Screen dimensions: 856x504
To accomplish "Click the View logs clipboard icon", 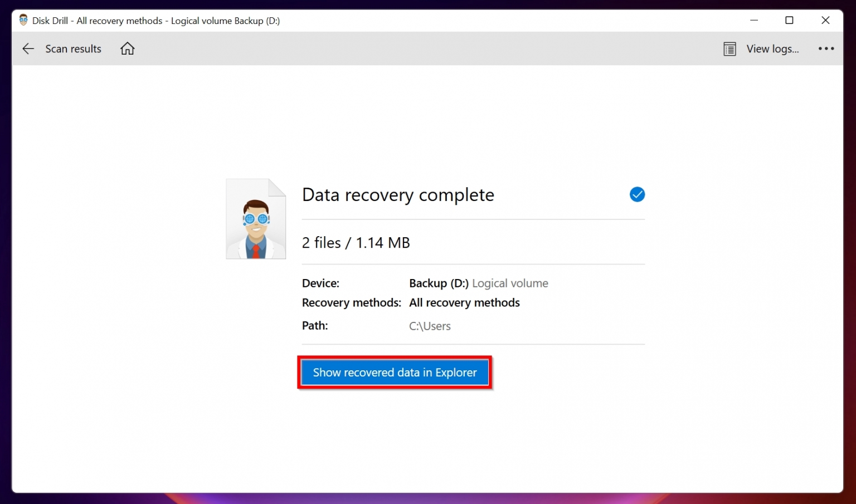I will [729, 48].
